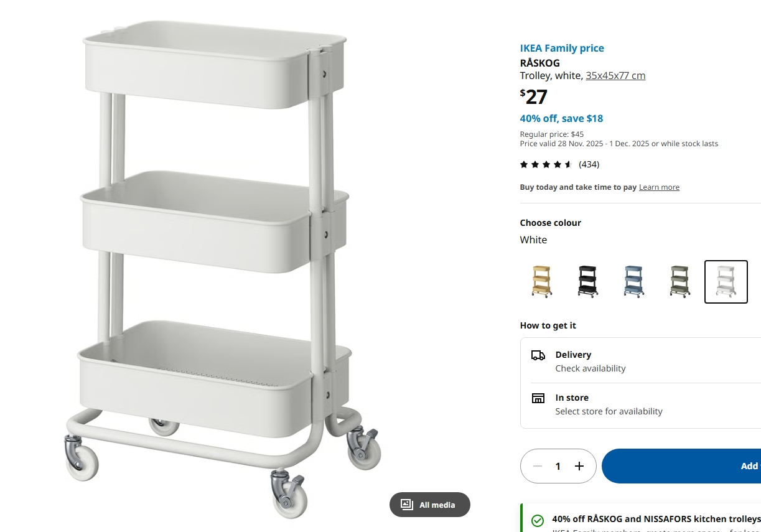Select the white trolley colour option
Screen dimensions: 761x532
pos(726,281)
